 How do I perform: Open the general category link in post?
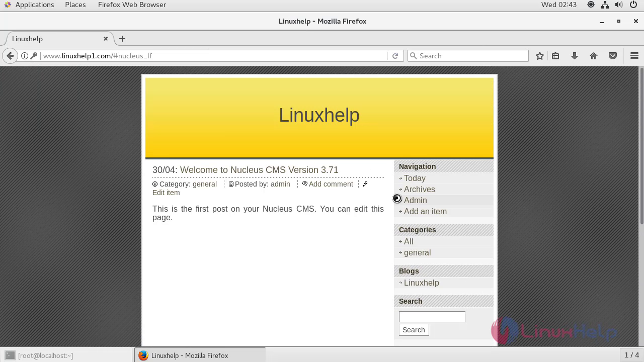(205, 184)
